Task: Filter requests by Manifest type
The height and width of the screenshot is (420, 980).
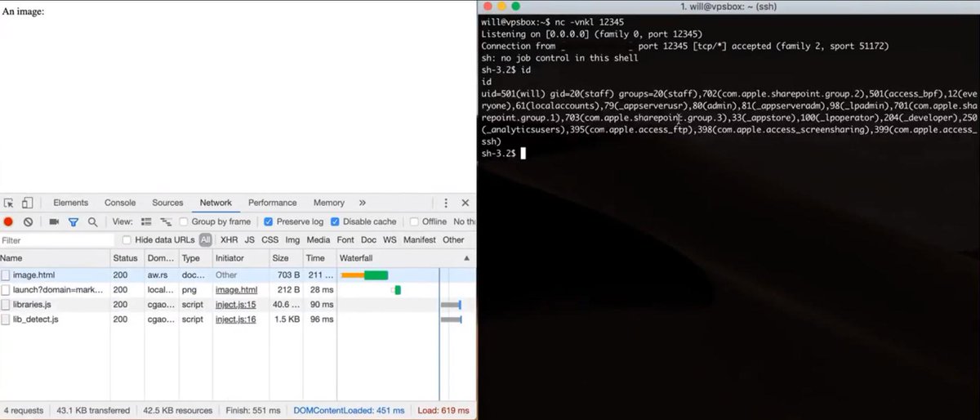Action: [x=420, y=240]
